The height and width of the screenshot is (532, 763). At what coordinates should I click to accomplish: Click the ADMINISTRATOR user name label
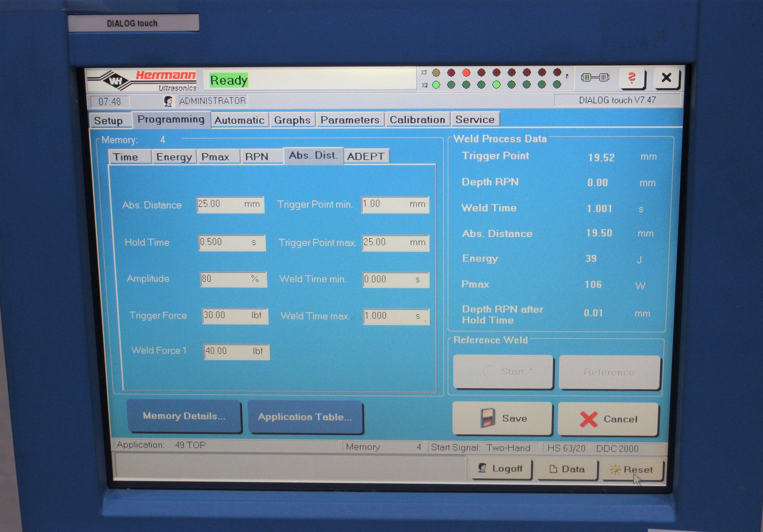(x=213, y=101)
